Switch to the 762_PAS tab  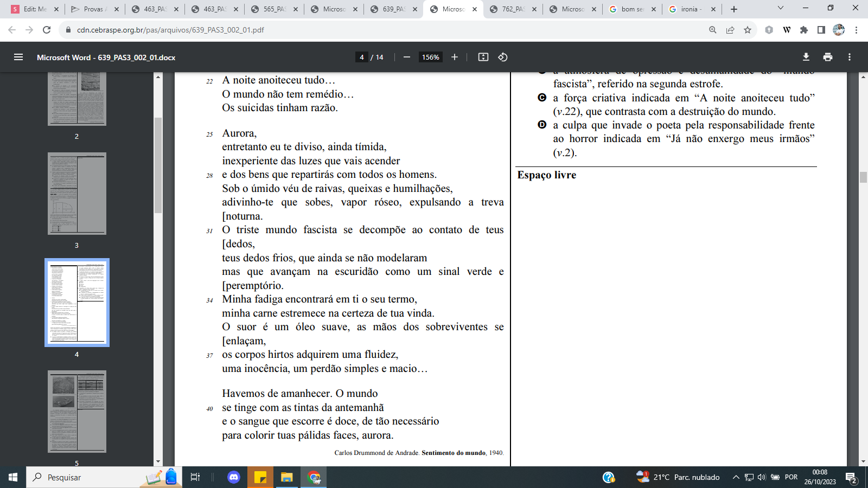(513, 9)
